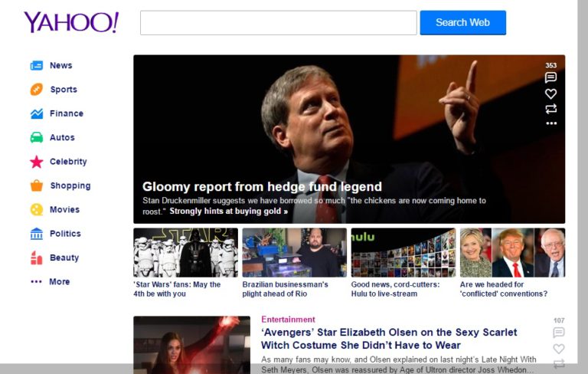Click the Stan Druckenmiller summary text
The image size is (588, 374).
[x=314, y=205]
